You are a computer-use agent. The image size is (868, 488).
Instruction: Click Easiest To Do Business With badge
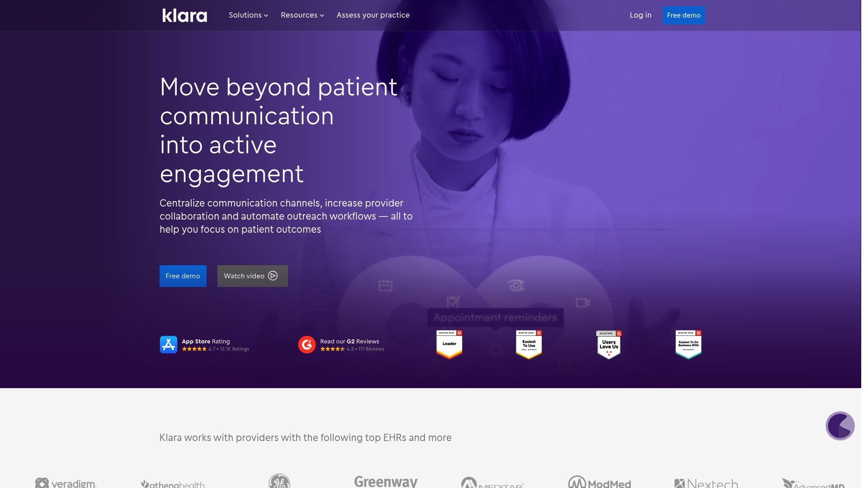tap(688, 345)
